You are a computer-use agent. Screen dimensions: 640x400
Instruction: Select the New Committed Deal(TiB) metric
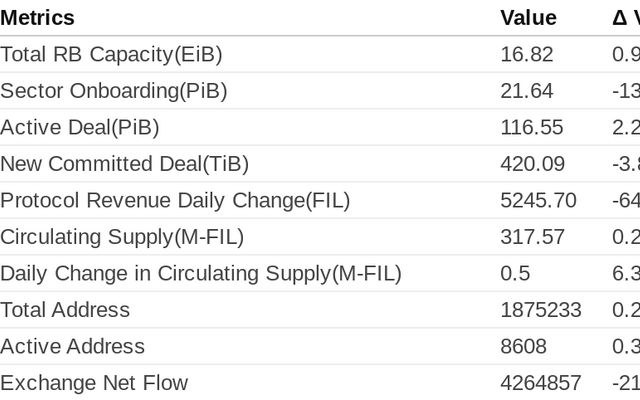point(125,164)
